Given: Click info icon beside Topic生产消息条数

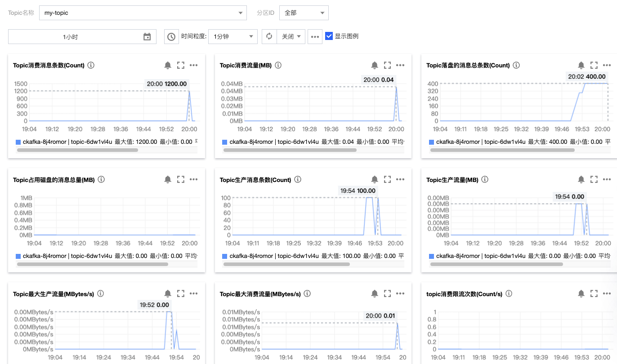Looking at the screenshot, I should tap(298, 179).
